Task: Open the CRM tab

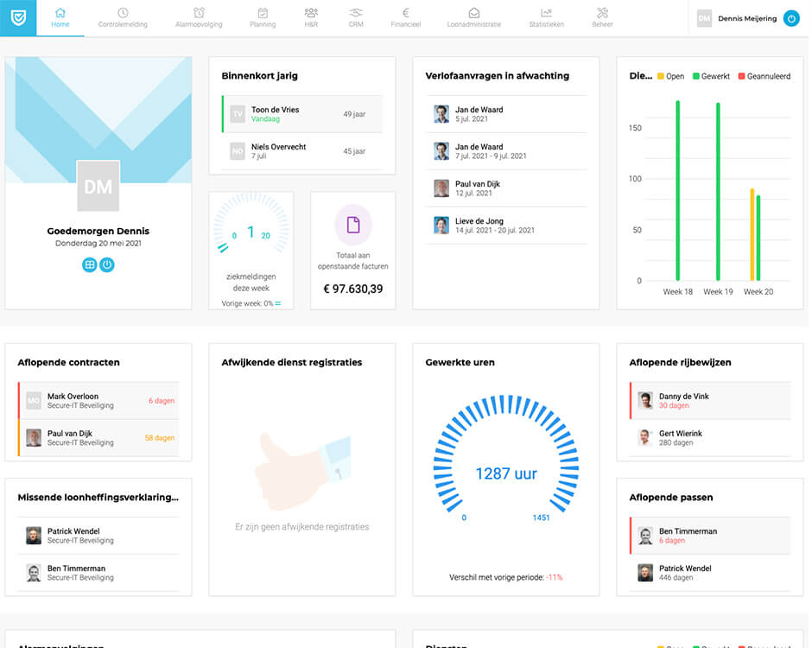Action: [356, 18]
